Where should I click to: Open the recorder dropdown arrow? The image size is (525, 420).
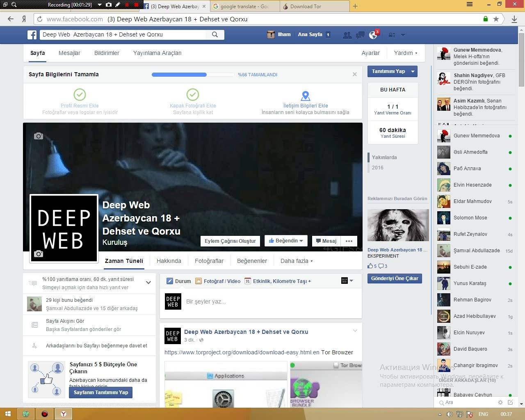(x=100, y=5)
